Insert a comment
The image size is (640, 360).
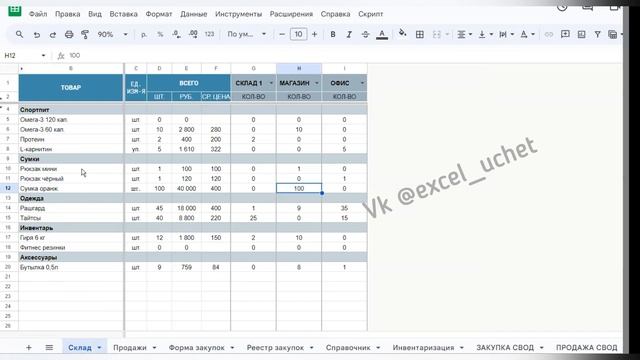pos(565,34)
